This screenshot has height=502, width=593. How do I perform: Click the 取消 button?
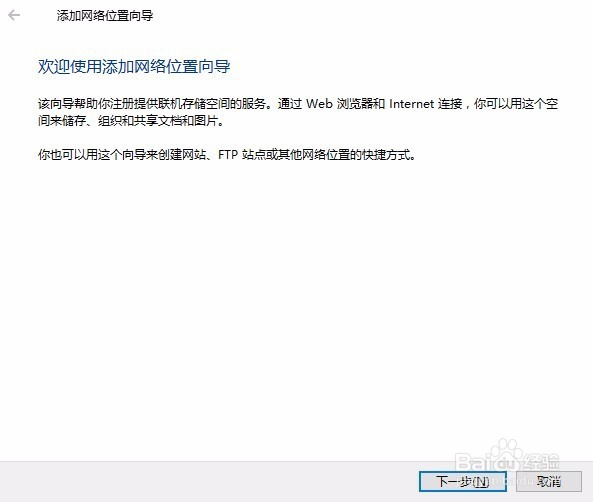[x=548, y=481]
